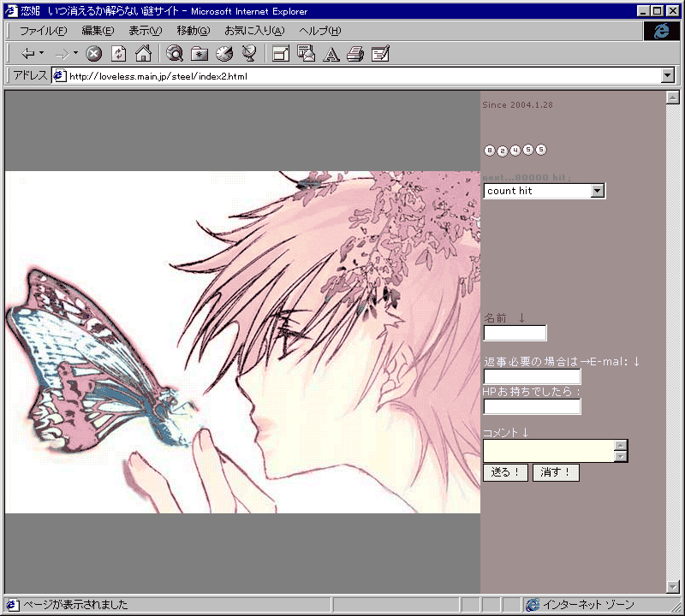Viewport: 685px width, 616px height.
Task: Click the Fonts letter A toolbar icon
Action: point(331,54)
